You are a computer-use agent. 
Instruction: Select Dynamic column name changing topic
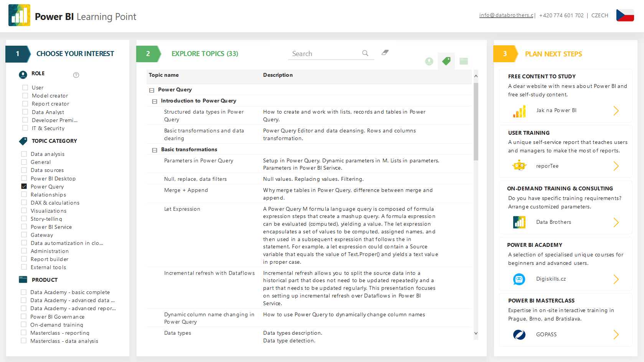click(x=209, y=318)
